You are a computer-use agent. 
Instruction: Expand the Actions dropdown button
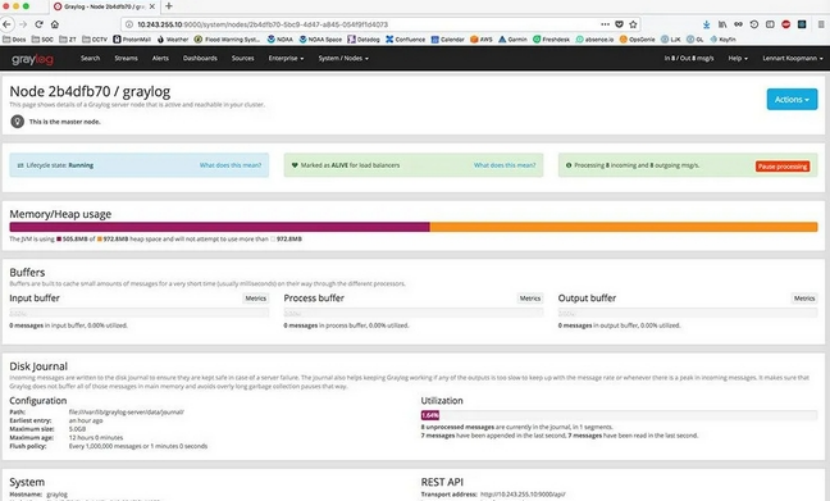791,99
